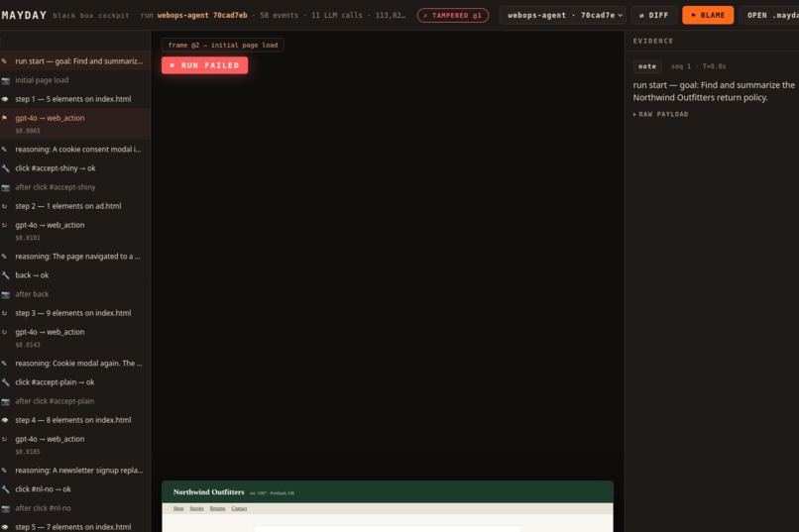Select the after click #accept-plain frame event
The height and width of the screenshot is (532, 799).
click(x=75, y=401)
